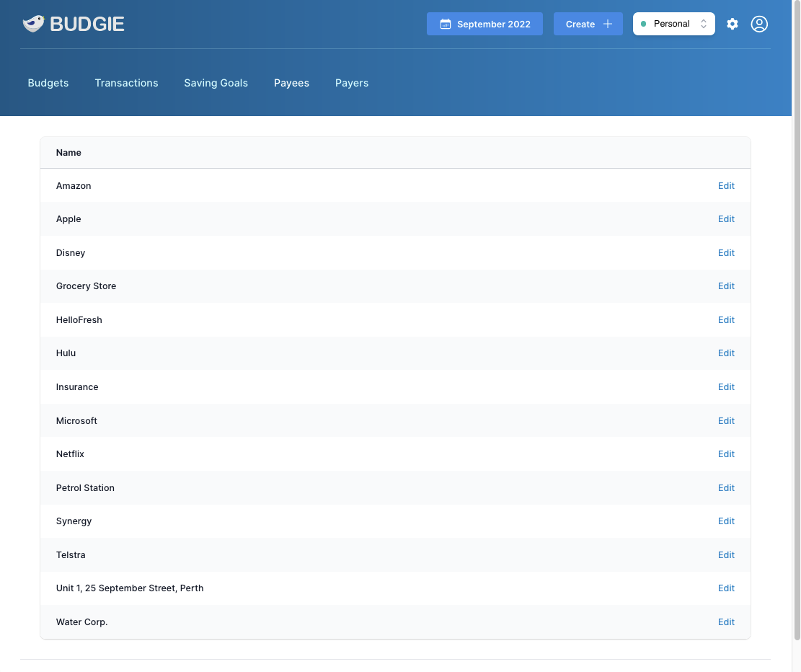Click the Name column header
Screen dimensions: 801x672
coord(68,152)
